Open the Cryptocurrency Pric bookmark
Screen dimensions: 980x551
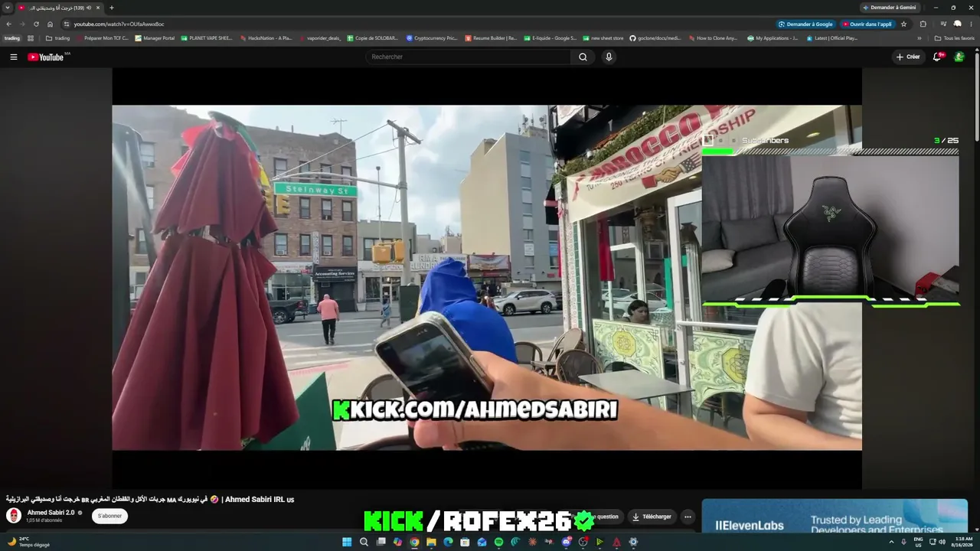click(x=432, y=37)
